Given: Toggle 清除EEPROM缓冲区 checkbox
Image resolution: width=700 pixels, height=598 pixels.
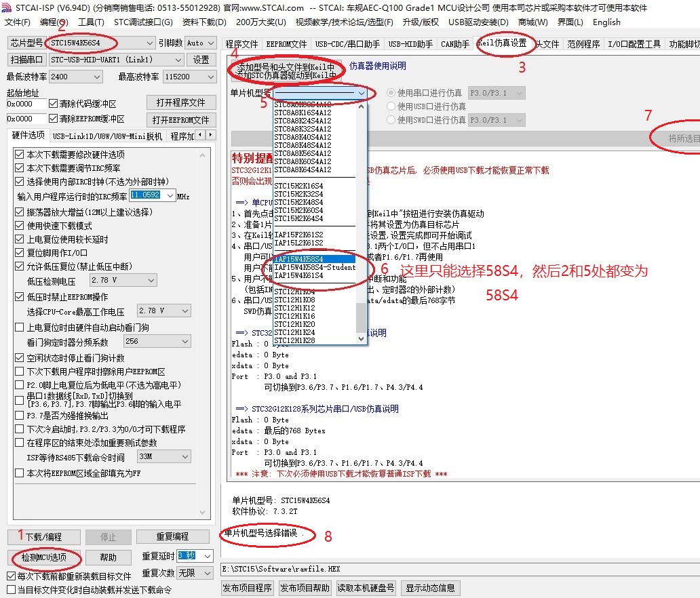Looking at the screenshot, I should pos(53,118).
